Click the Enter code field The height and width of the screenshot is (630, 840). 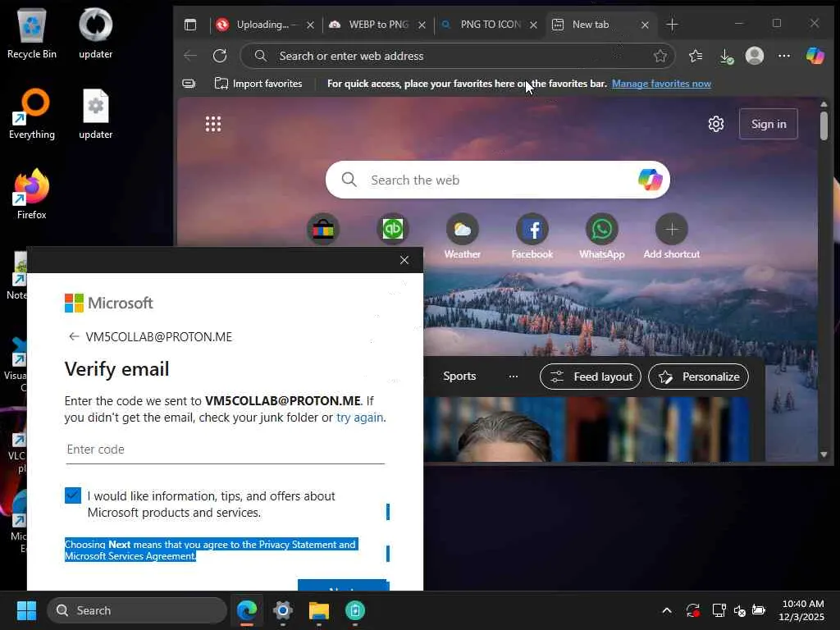225,450
